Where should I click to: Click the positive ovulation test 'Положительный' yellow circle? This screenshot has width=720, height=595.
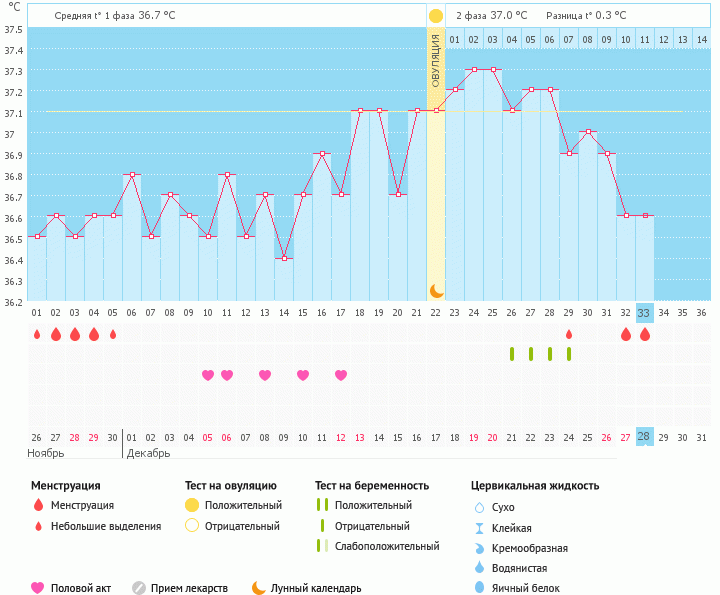191,505
